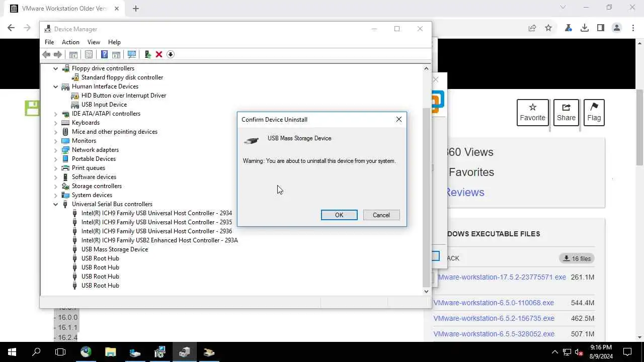Click the red X Uninstall device icon
This screenshot has width=644, height=362.
(x=159, y=54)
